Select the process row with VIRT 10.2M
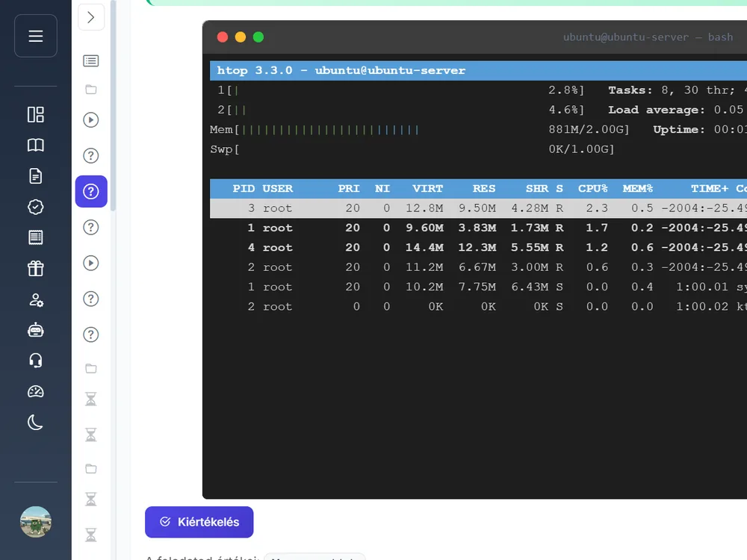The image size is (747, 560). tap(478, 287)
